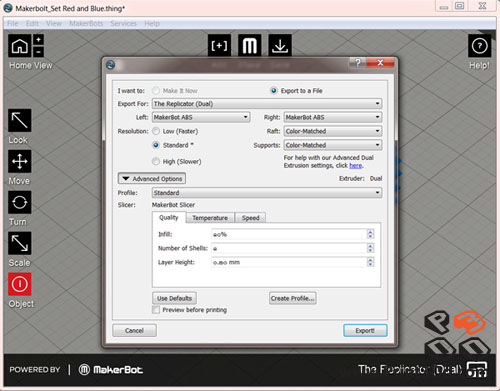Image resolution: width=500 pixels, height=391 pixels.
Task: Click the Home View icon
Action: pos(20,46)
